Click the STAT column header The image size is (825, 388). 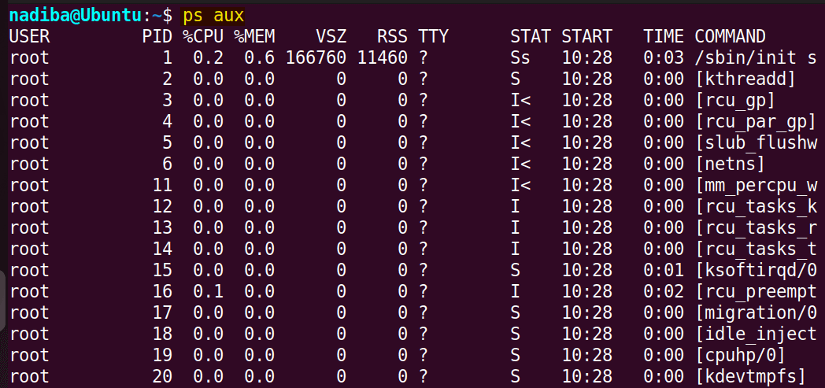point(530,36)
